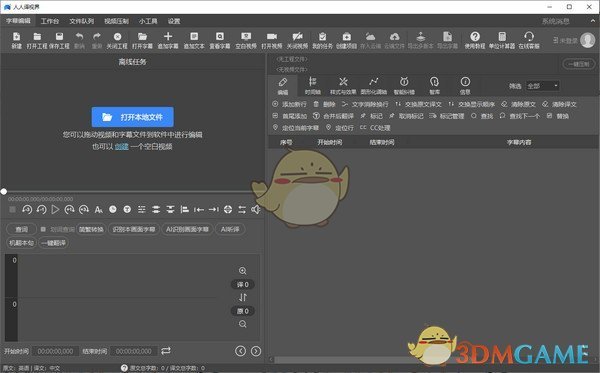Open the 文件队列 menu tab
Screen dimensions: 600x373
click(82, 21)
